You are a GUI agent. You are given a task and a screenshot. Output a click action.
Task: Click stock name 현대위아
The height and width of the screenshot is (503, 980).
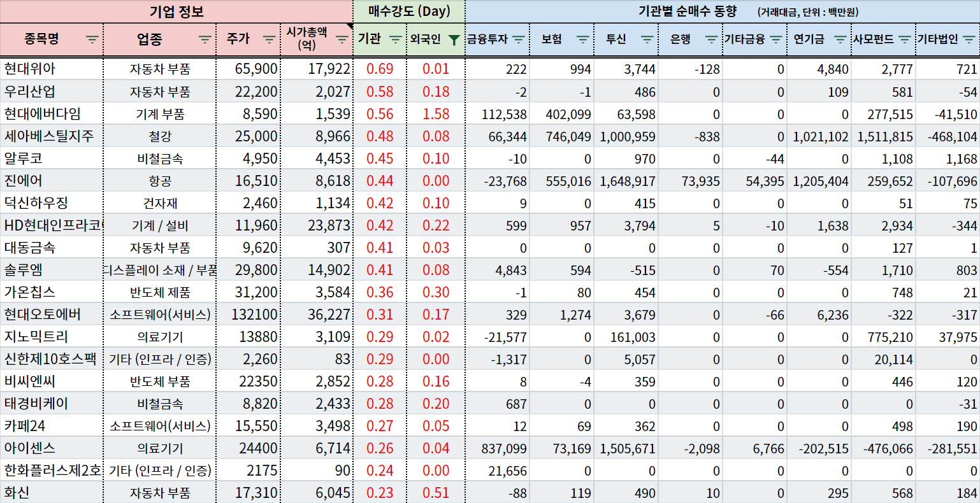[30, 69]
